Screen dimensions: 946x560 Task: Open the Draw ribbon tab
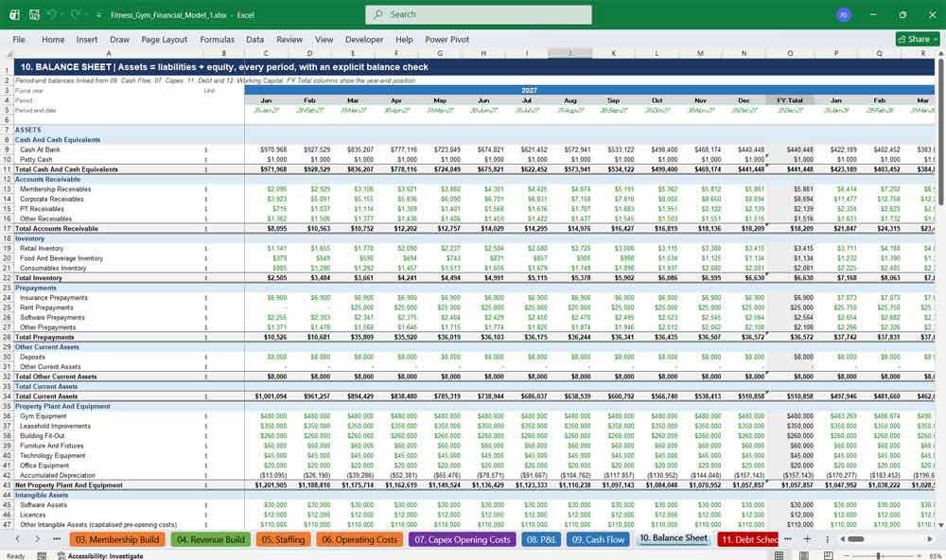coord(119,39)
